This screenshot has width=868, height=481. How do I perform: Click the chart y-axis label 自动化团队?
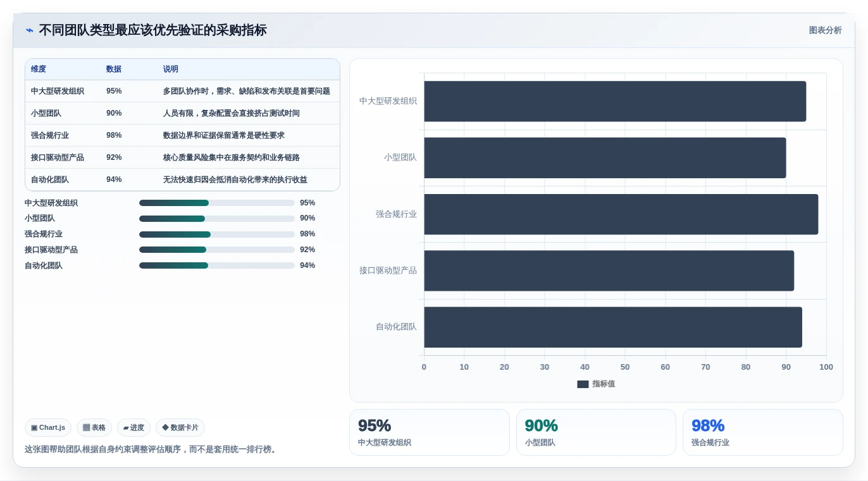[396, 327]
